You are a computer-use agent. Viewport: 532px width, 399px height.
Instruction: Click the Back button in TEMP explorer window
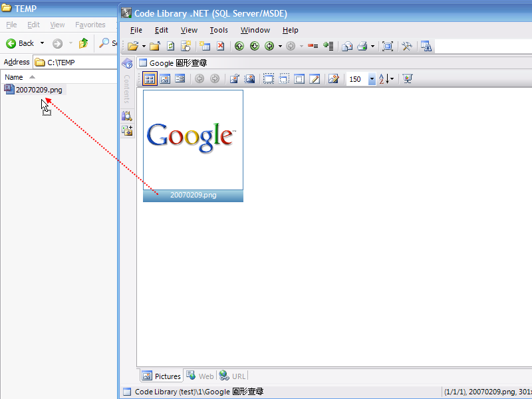pos(20,43)
